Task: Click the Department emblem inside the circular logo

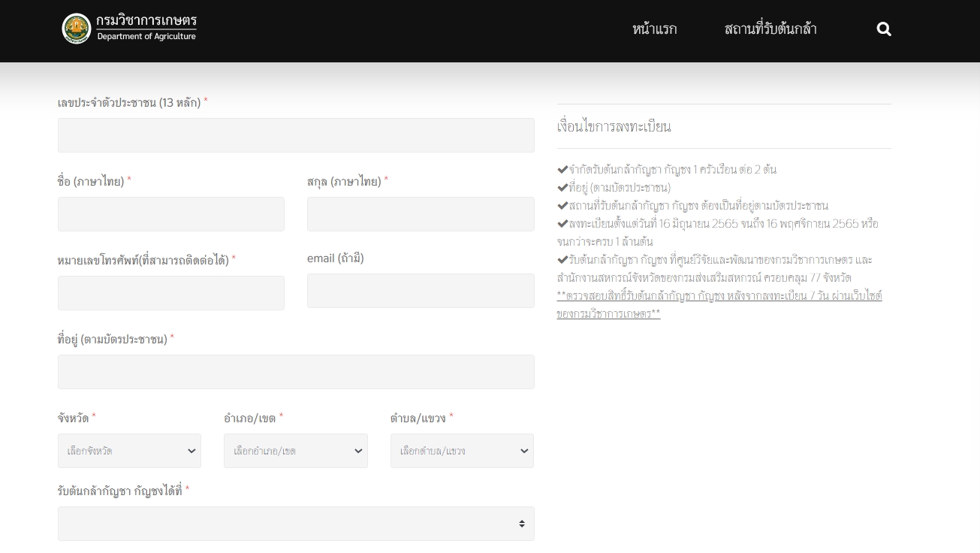Action: [x=77, y=29]
